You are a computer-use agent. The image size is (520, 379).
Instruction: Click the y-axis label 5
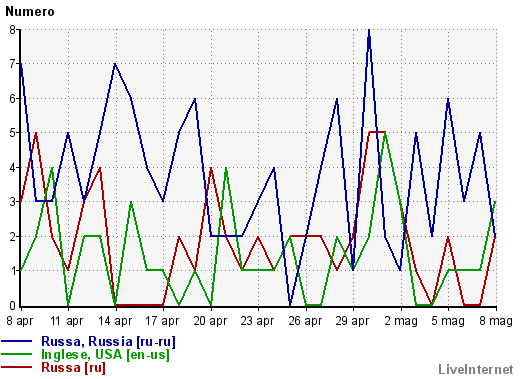pyautogui.click(x=13, y=133)
